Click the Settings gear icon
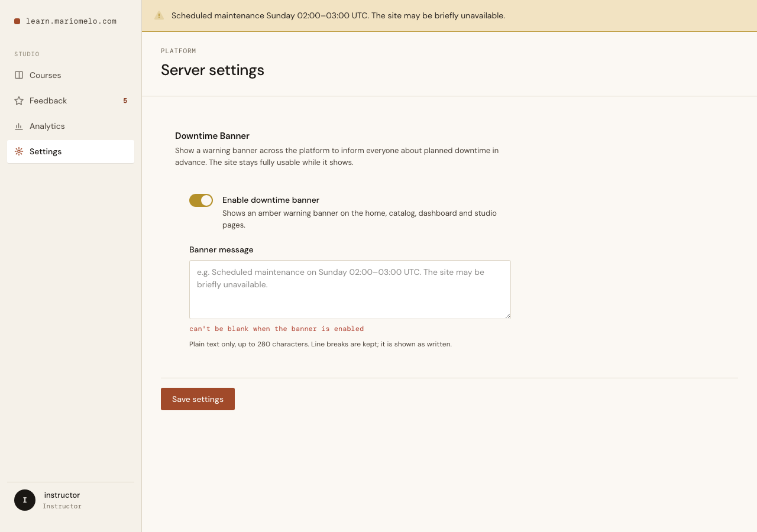The image size is (757, 532). point(19,151)
